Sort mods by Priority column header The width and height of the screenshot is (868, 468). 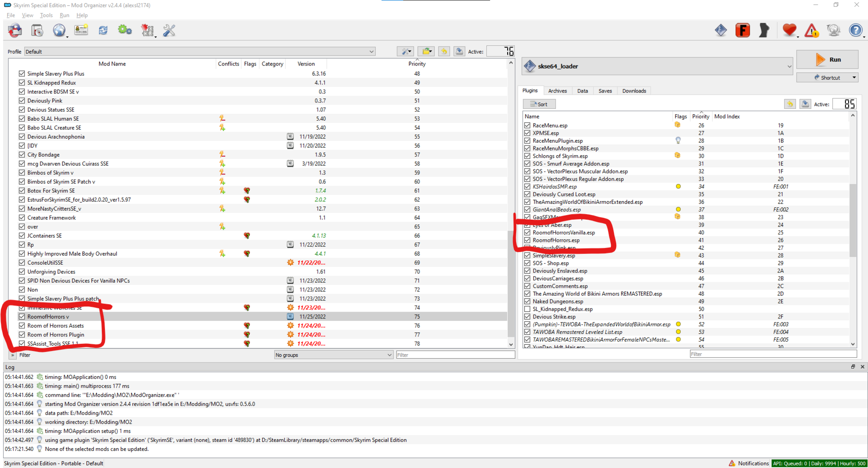click(x=417, y=64)
